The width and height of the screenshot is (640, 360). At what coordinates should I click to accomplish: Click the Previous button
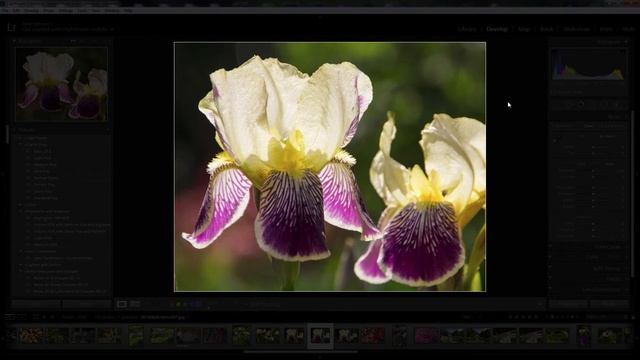pyautogui.click(x=568, y=304)
